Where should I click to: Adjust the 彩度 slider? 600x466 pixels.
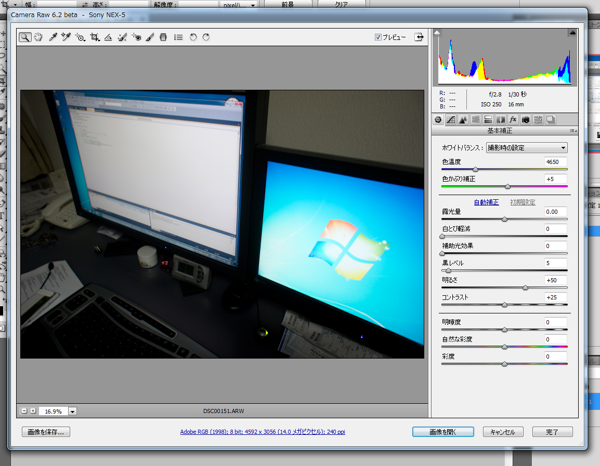[x=504, y=364]
